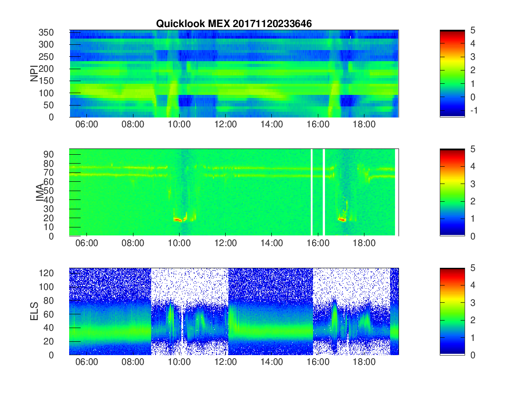Image resolution: width=532 pixels, height=399 pixels.
Task: Click the 12:00 tick under the IMA plot
Action: tap(225, 243)
